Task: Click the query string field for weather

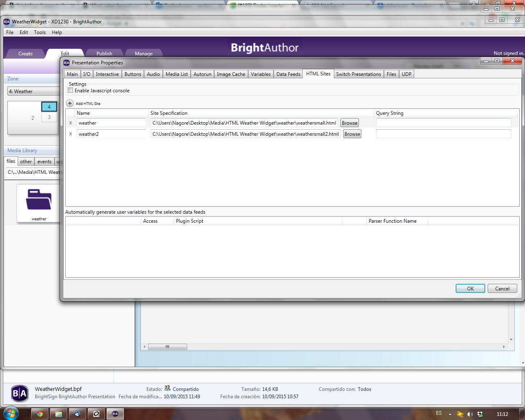Action: [443, 123]
